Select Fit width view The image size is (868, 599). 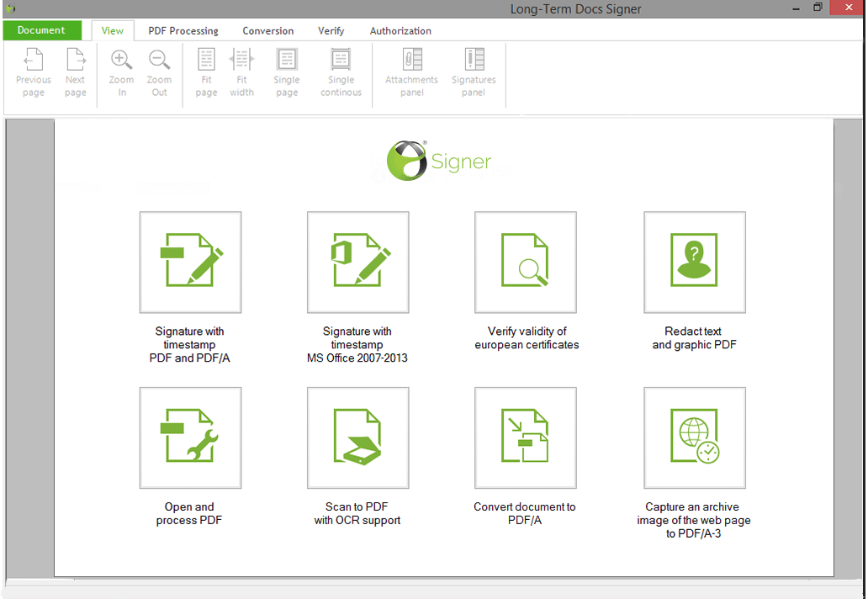pyautogui.click(x=242, y=73)
